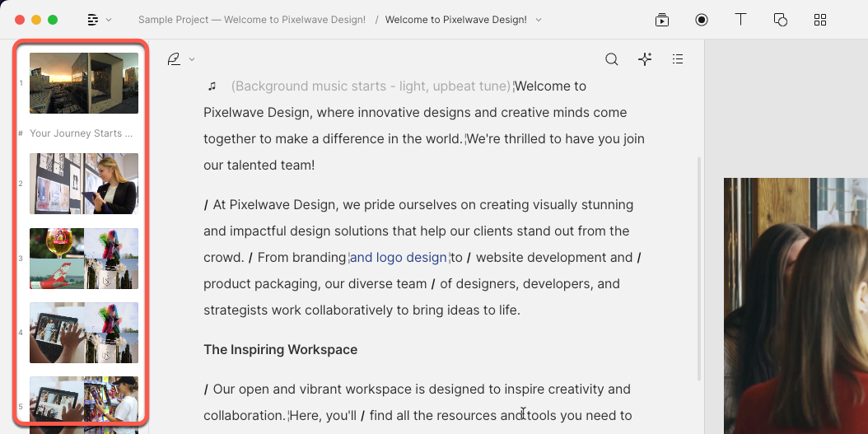868x434 pixels.
Task: Open the project layout icon in title bar
Action: click(93, 20)
